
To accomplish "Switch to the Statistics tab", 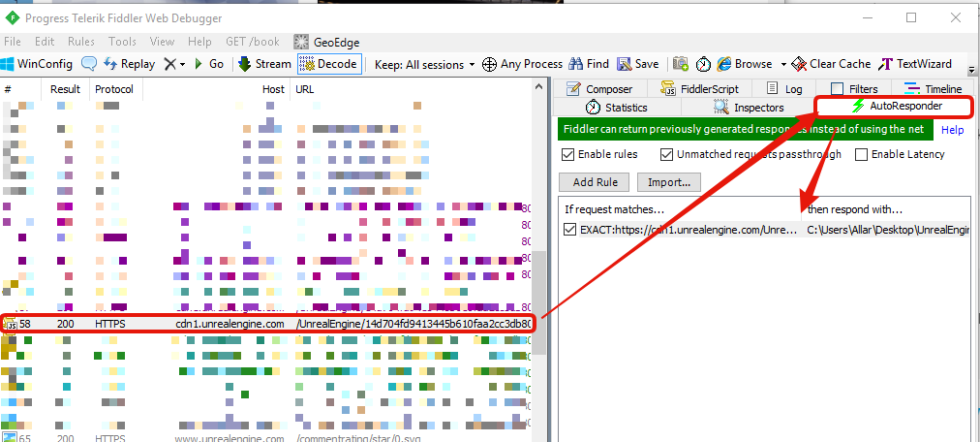I will pyautogui.click(x=618, y=108).
